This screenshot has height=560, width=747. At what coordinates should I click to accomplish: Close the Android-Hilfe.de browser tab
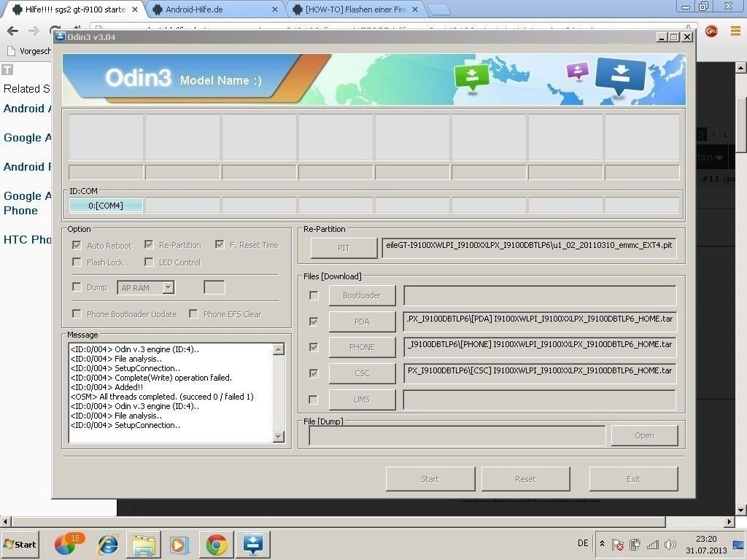coord(275,9)
